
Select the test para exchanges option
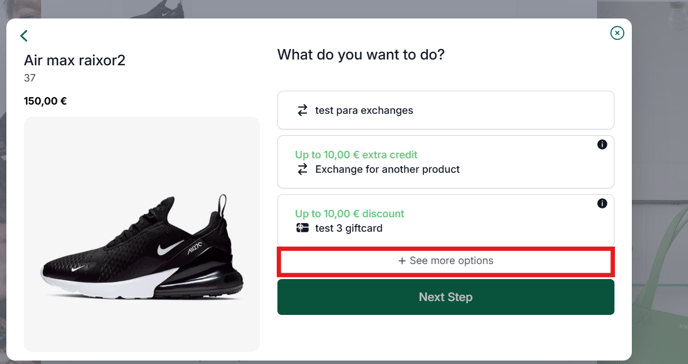click(446, 110)
